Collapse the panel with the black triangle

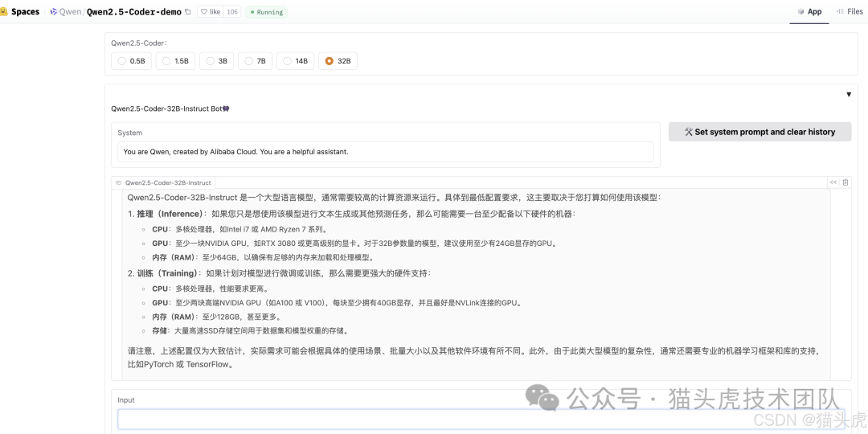click(x=849, y=95)
